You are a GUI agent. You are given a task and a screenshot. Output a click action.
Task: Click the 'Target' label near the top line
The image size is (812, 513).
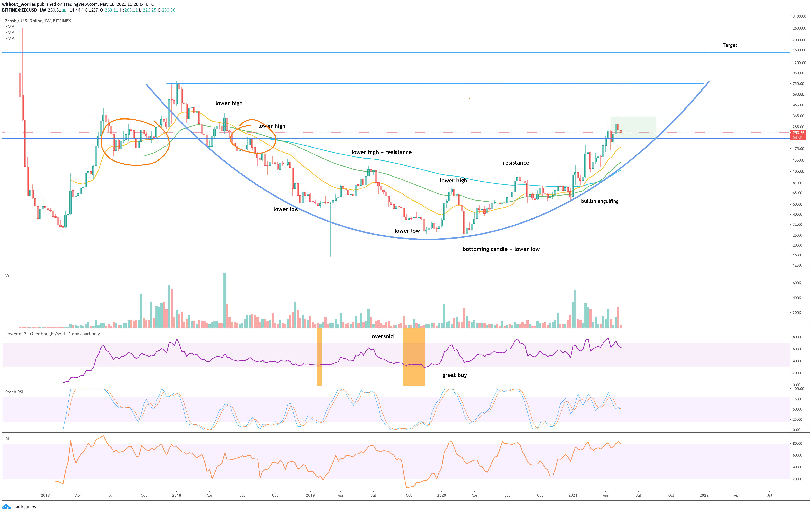click(730, 45)
